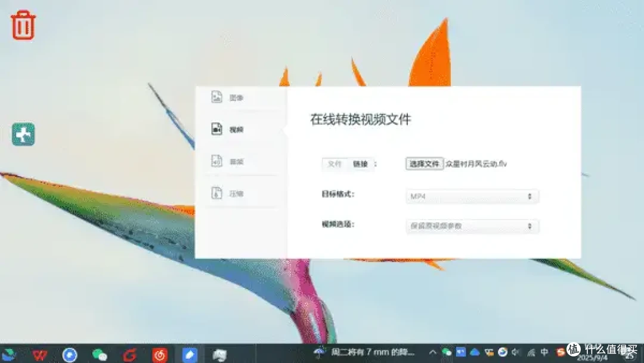The width and height of the screenshot is (644, 363).
Task: Click the blue square tray icon
Action: [460, 352]
